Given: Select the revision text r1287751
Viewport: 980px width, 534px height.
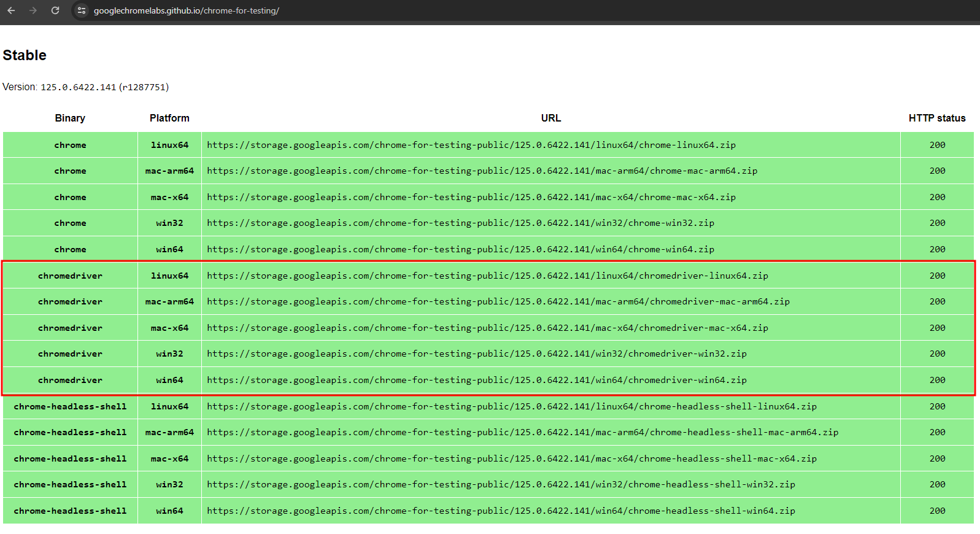Looking at the screenshot, I should pyautogui.click(x=144, y=87).
